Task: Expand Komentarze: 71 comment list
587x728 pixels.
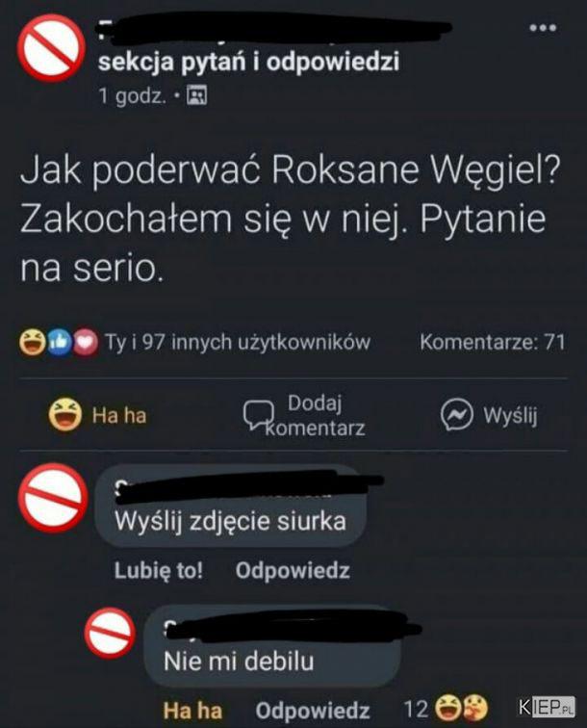Action: (x=493, y=342)
